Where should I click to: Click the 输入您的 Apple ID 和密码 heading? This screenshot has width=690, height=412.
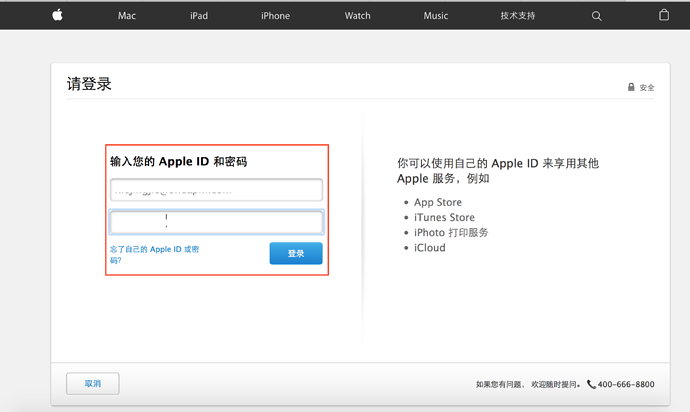pyautogui.click(x=178, y=162)
